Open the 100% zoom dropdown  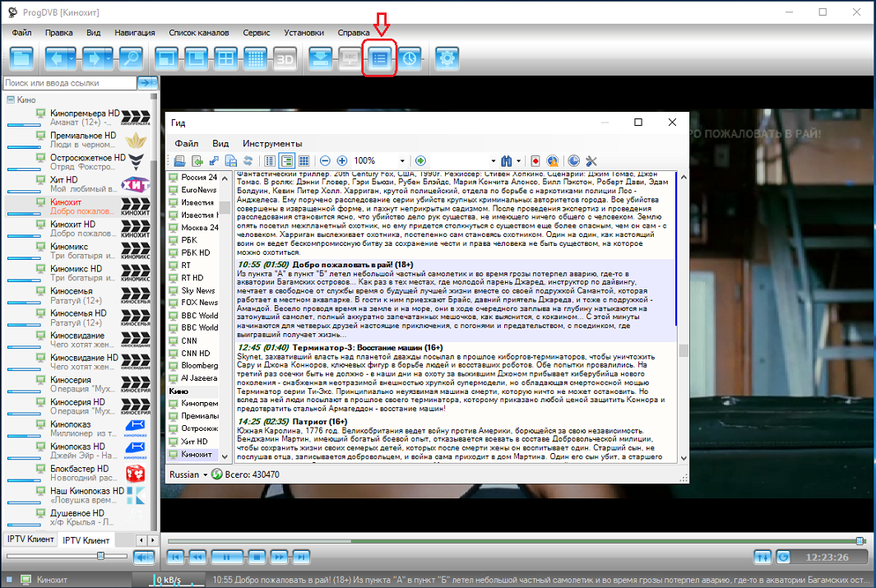click(402, 161)
